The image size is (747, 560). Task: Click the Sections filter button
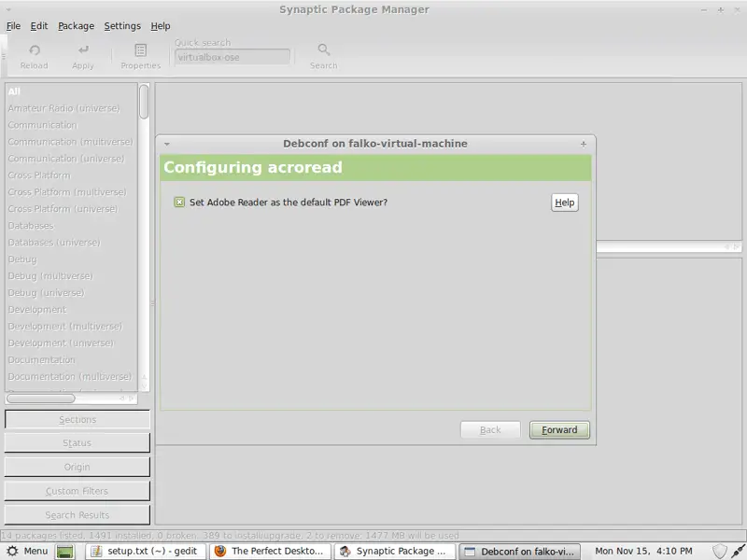[78, 419]
